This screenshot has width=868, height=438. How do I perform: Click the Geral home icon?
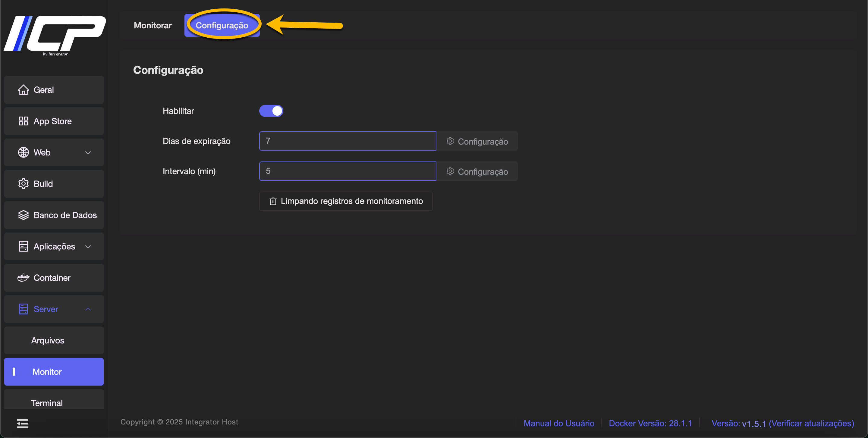tap(23, 90)
